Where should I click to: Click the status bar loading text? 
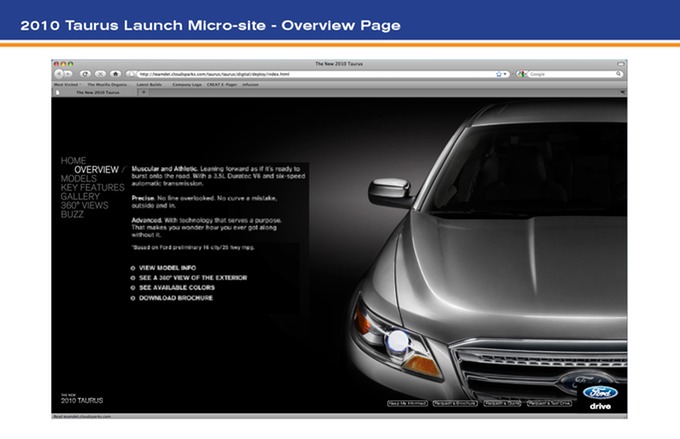pyautogui.click(x=82, y=416)
